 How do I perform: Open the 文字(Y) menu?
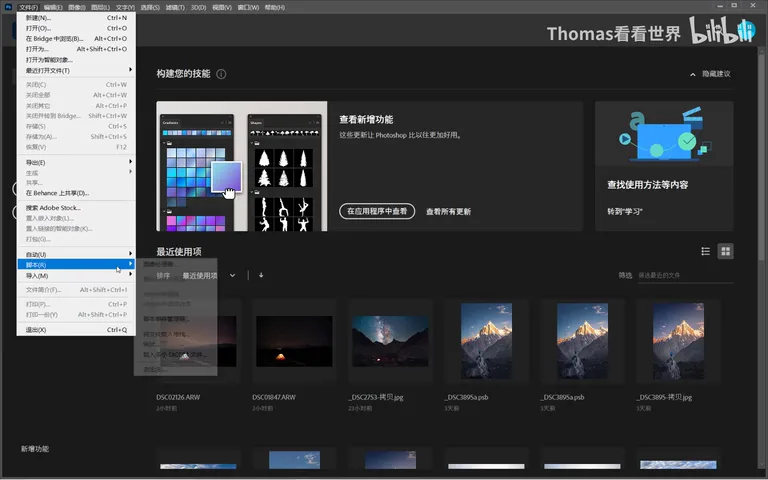tap(125, 7)
